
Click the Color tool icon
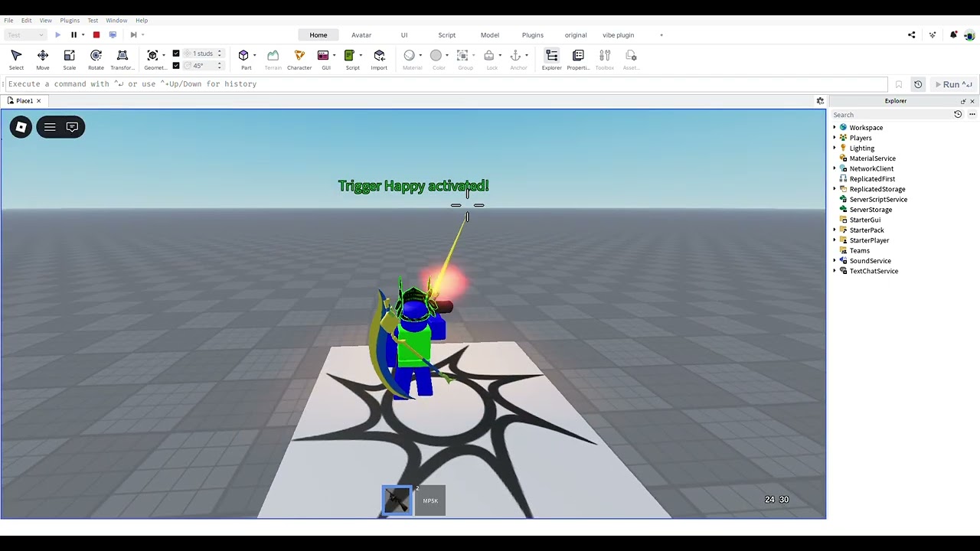pos(436,55)
